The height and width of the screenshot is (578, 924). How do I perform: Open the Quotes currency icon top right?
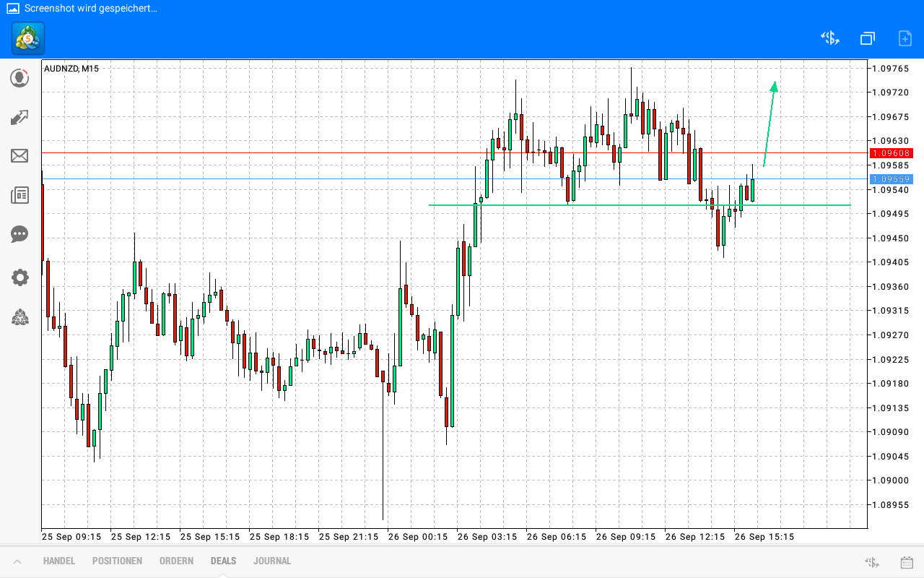point(829,38)
